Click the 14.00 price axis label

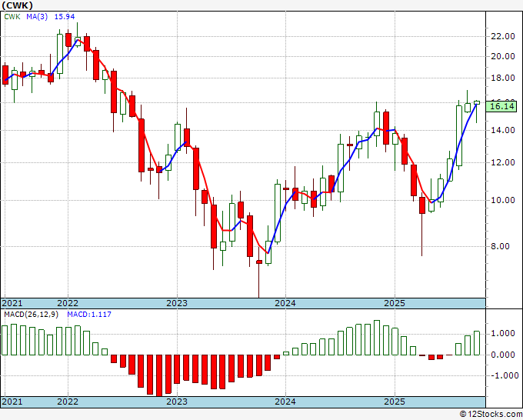(x=503, y=131)
